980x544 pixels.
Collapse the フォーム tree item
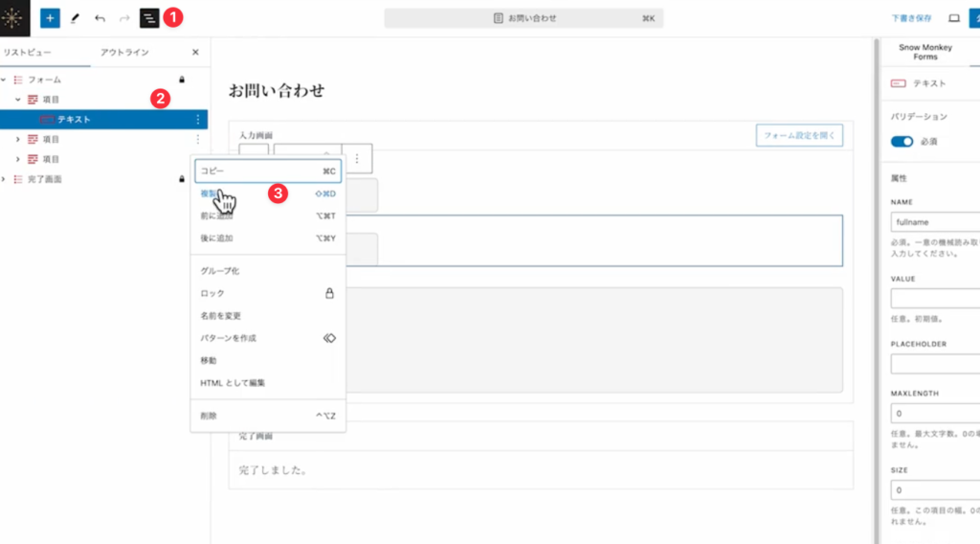coord(5,79)
